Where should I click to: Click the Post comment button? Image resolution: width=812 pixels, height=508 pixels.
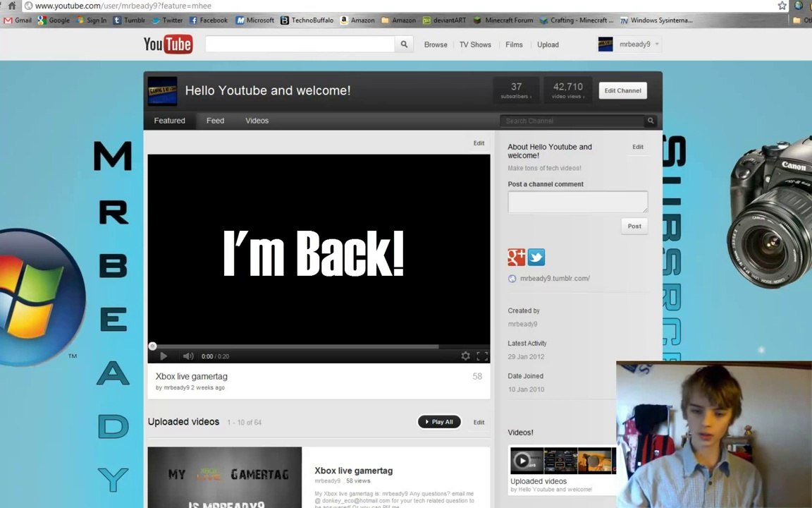(634, 226)
